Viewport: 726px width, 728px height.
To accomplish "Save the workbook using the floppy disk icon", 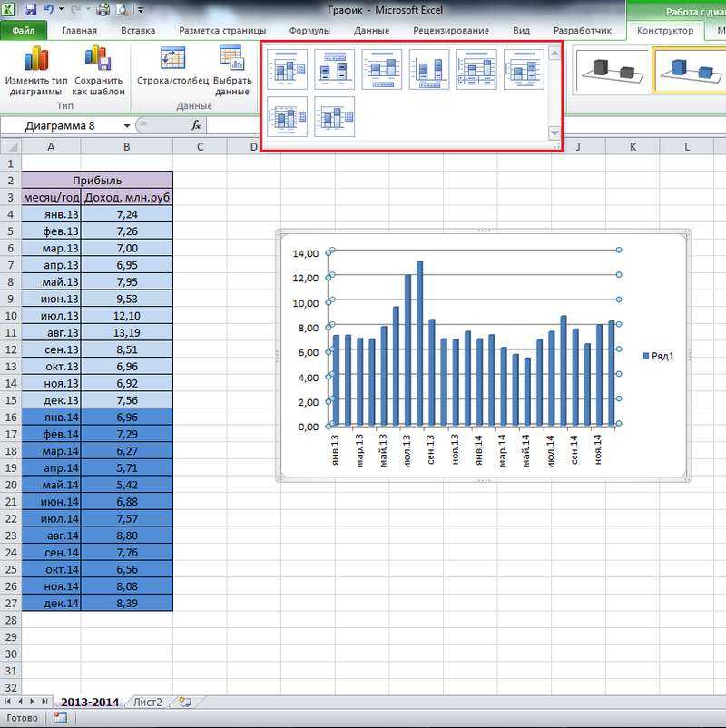I will click(30, 9).
